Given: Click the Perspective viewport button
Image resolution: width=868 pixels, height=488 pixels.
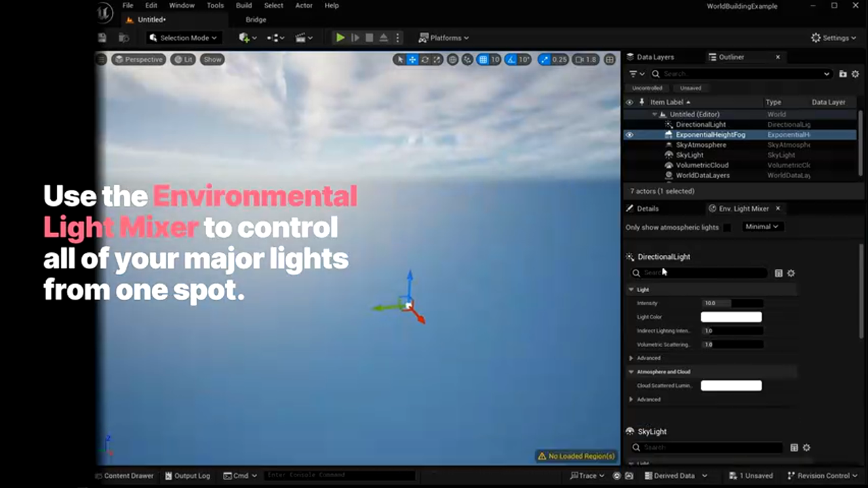Looking at the screenshot, I should pos(139,60).
